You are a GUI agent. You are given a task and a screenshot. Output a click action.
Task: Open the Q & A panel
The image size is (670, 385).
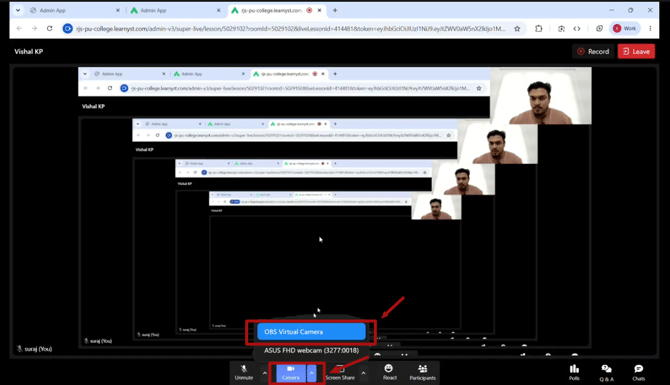coord(606,373)
